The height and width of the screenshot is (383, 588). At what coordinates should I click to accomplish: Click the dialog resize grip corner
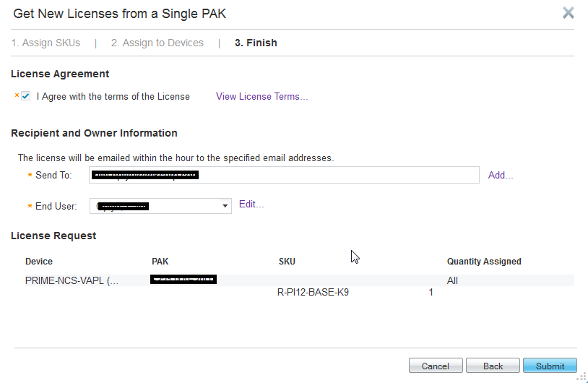point(582,377)
